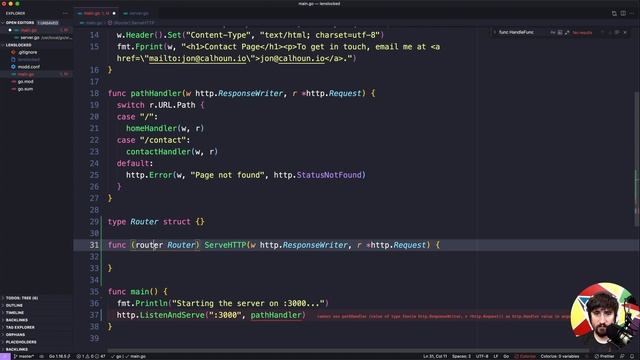Toggle Use Regular Expression in find widget

567,32
